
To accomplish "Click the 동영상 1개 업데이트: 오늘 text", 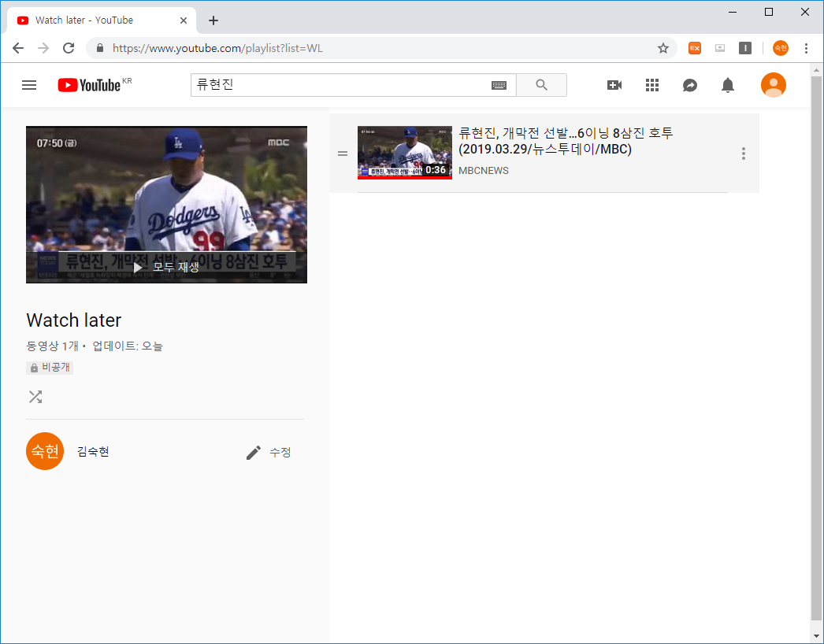I will coord(95,346).
